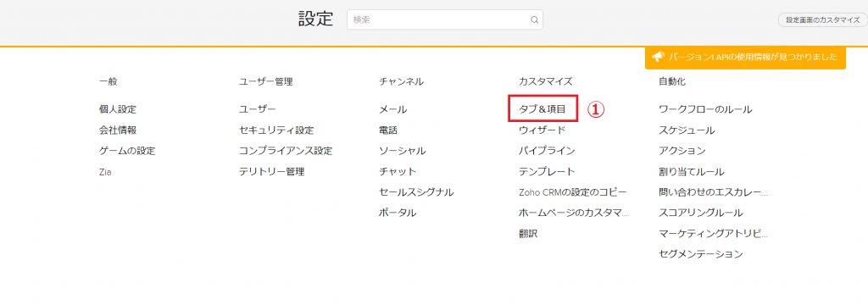Image resolution: width=868 pixels, height=305 pixels.
Task: Open ゲームの設定
Action: tap(127, 151)
